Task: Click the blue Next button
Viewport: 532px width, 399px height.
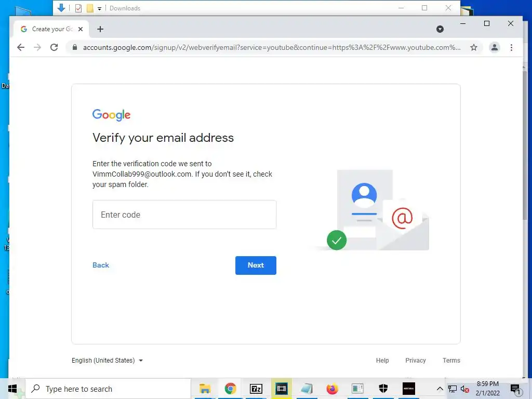Action: pyautogui.click(x=256, y=265)
